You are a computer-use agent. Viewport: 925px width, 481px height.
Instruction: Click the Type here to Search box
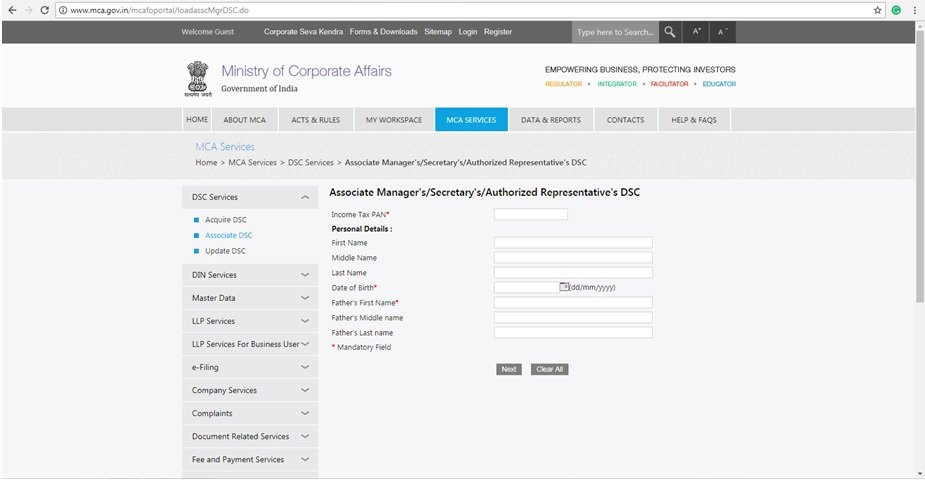[615, 32]
